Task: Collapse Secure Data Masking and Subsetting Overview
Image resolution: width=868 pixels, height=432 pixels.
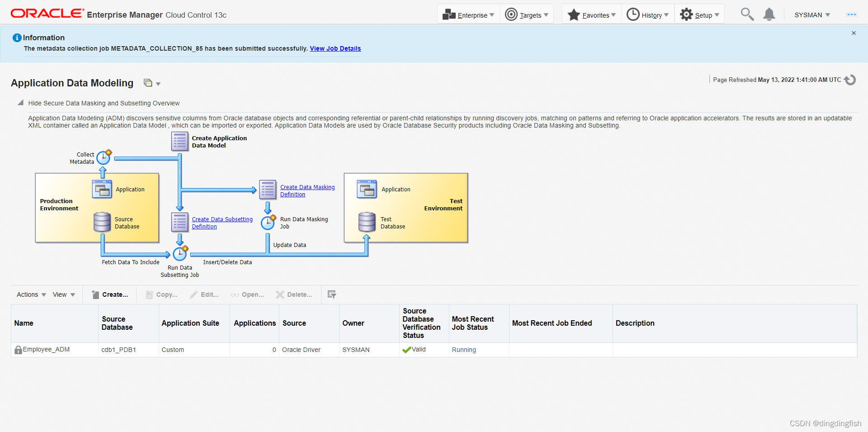Action: tap(20, 103)
